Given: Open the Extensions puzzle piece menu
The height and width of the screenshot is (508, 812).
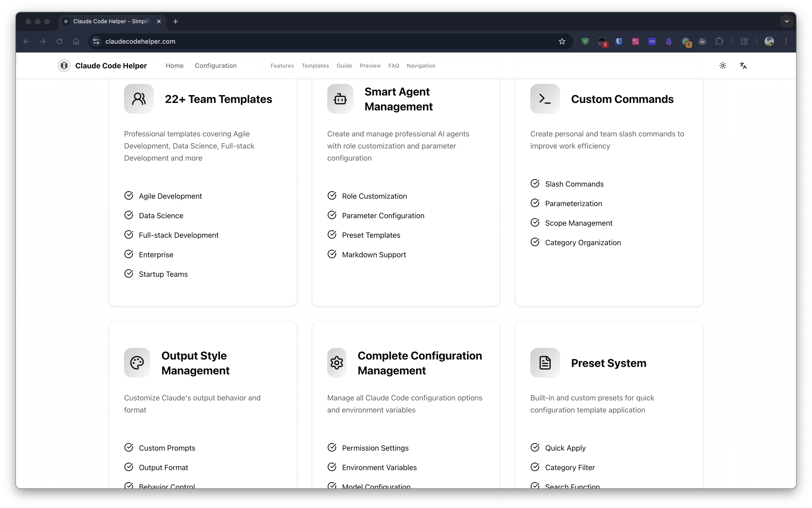Looking at the screenshot, I should [719, 41].
